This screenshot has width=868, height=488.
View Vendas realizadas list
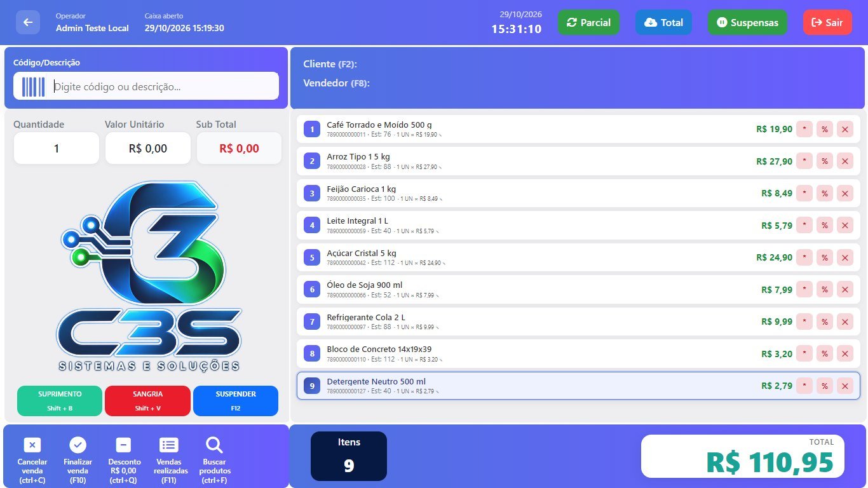[x=169, y=460]
